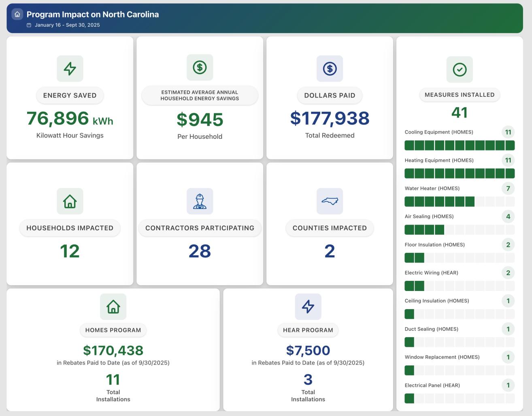Click the HEAR Program lightning icon

point(308,306)
